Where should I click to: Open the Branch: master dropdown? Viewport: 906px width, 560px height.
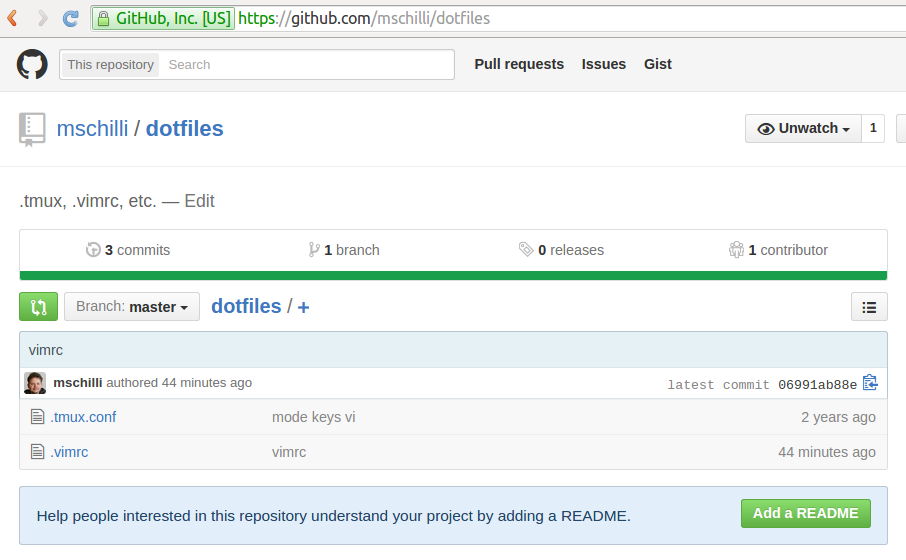pos(132,306)
